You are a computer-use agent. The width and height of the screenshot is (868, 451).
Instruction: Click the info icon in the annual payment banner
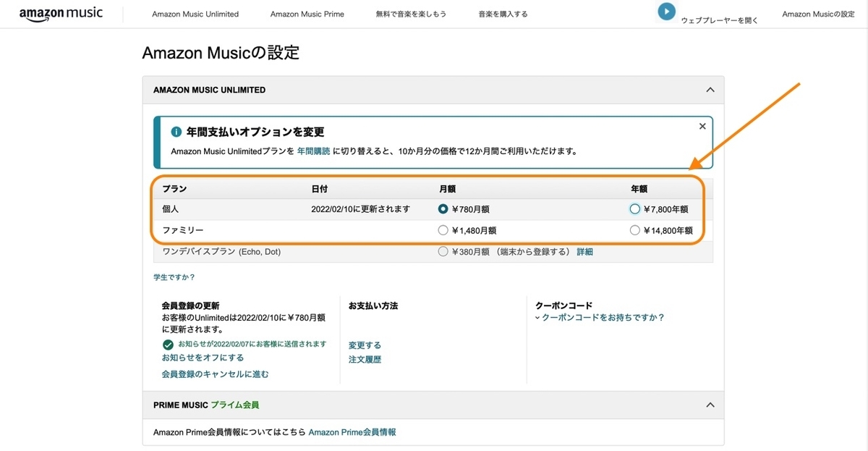coord(176,132)
